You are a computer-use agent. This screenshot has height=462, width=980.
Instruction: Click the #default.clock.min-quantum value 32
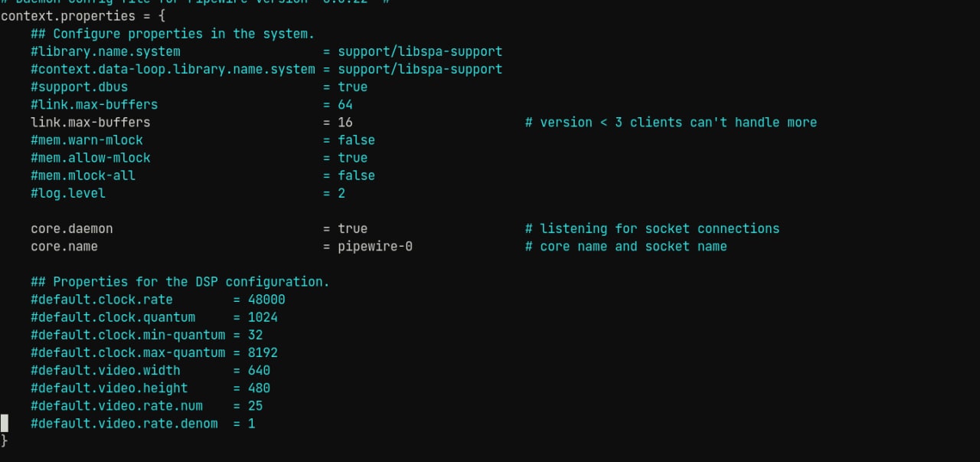click(256, 334)
